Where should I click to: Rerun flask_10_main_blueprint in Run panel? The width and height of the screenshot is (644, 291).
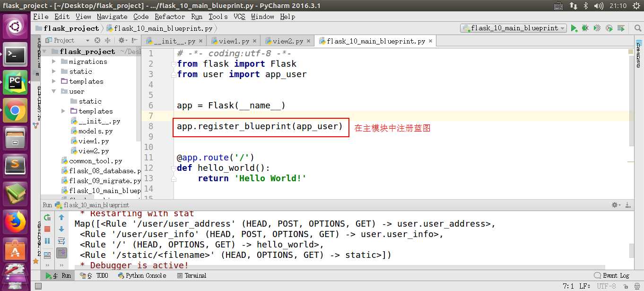click(x=47, y=218)
